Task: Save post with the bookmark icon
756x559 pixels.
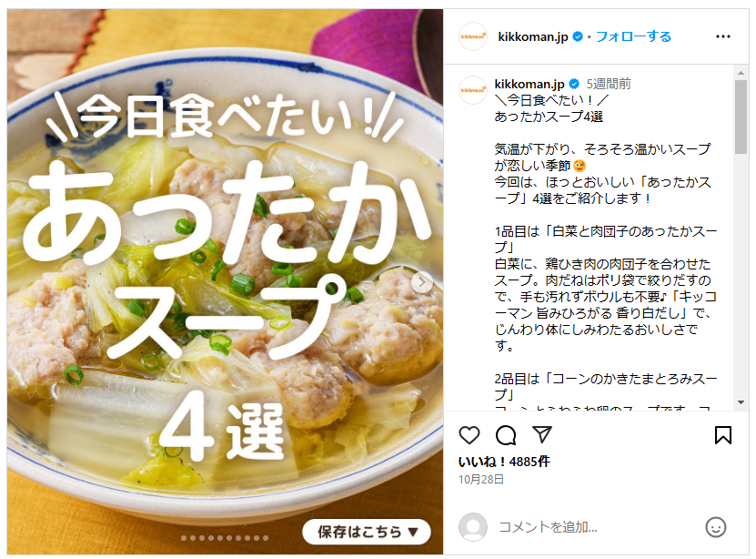Action: (722, 434)
